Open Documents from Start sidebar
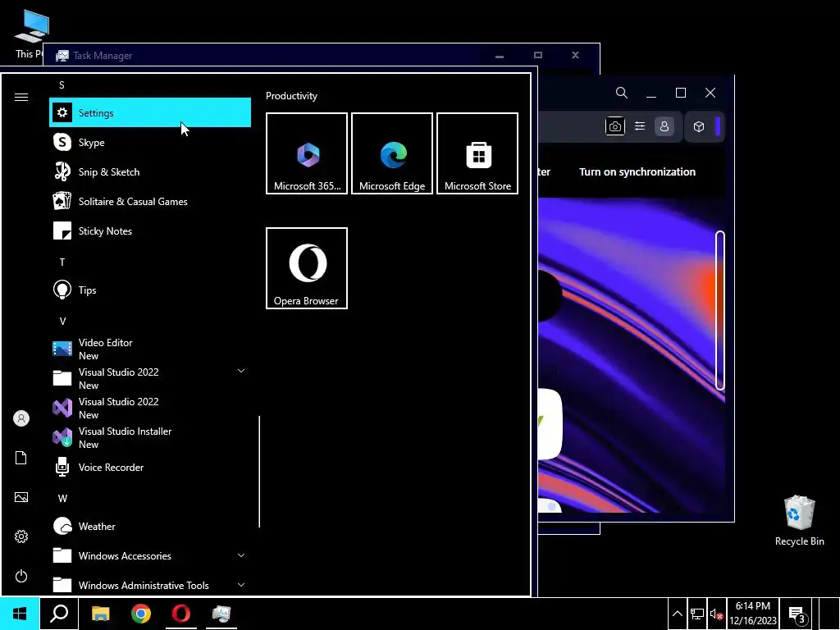The image size is (840, 630). (21, 458)
